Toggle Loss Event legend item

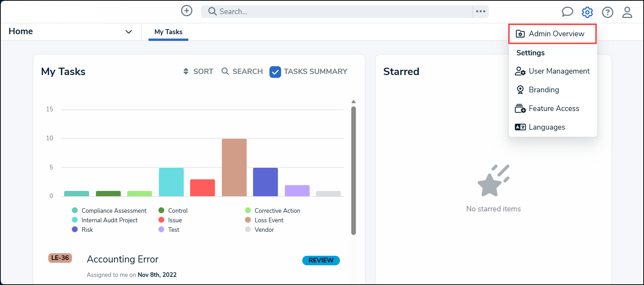[x=264, y=220]
